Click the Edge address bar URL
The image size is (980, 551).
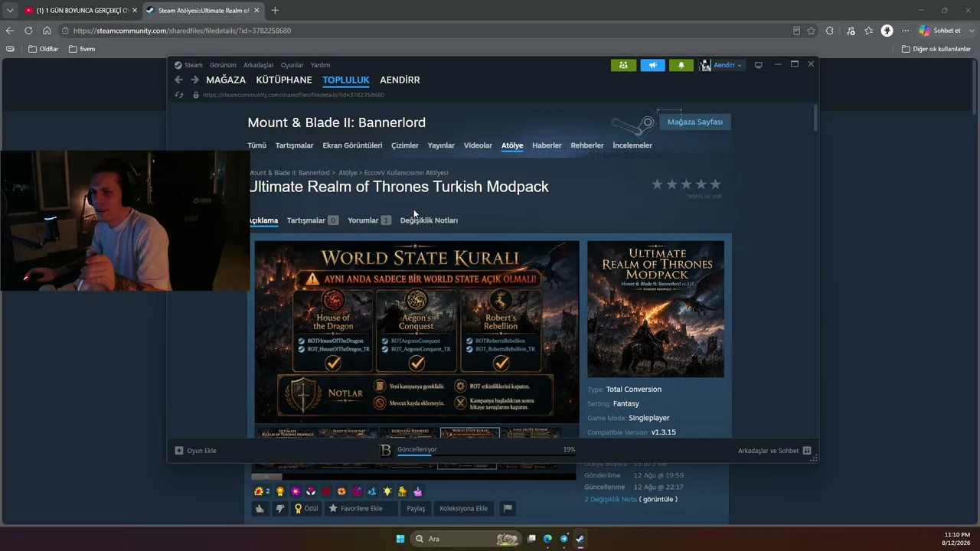(182, 31)
